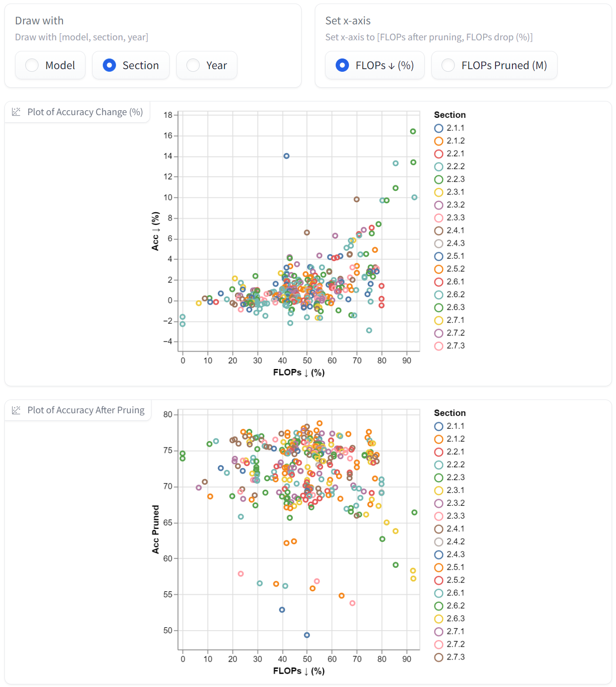Click legend entry 2.4.2 in Accuracy After Pruing plot
Screen dimensions: 616x687
449,542
